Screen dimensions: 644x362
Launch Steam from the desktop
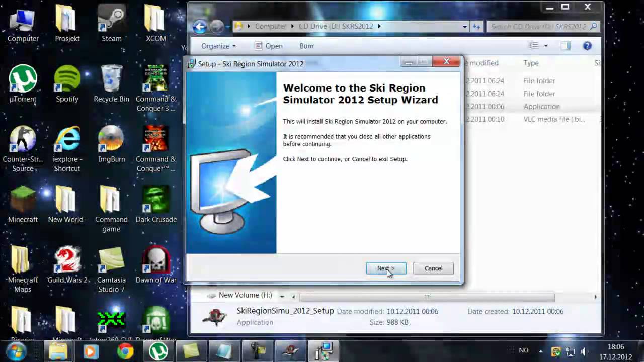point(111,23)
